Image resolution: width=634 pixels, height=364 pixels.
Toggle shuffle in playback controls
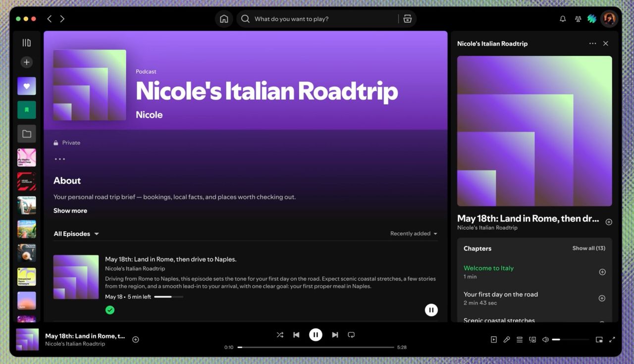click(x=280, y=335)
